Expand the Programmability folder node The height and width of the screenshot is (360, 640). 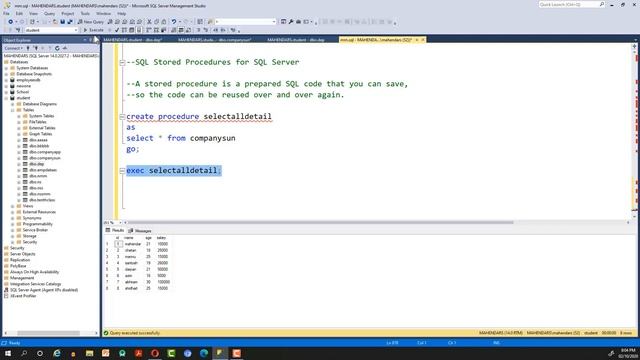coord(13,224)
